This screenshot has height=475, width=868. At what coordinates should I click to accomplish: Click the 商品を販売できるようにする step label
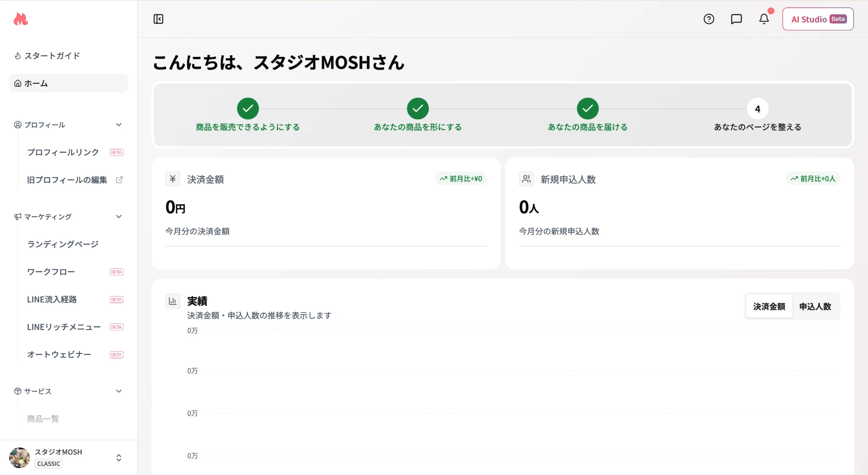[248, 127]
